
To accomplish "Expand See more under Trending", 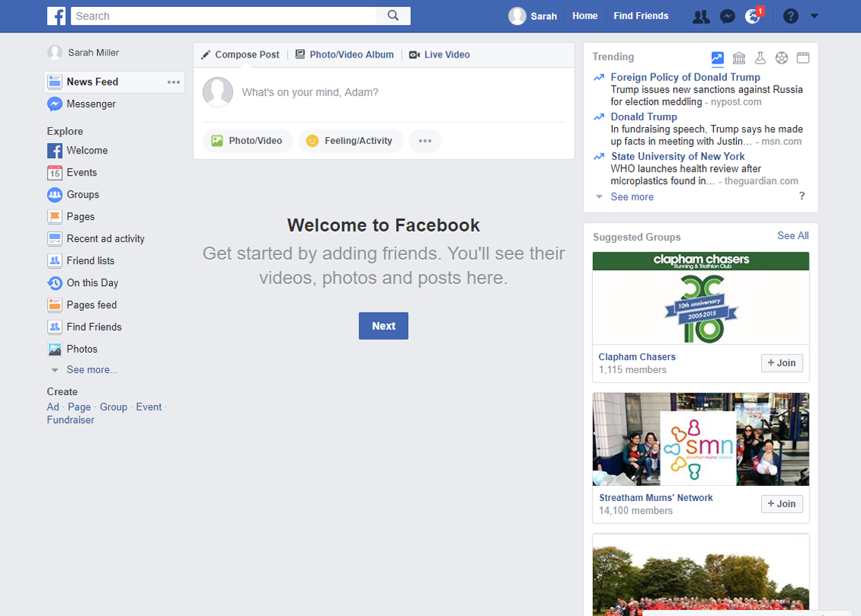I will 632,197.
